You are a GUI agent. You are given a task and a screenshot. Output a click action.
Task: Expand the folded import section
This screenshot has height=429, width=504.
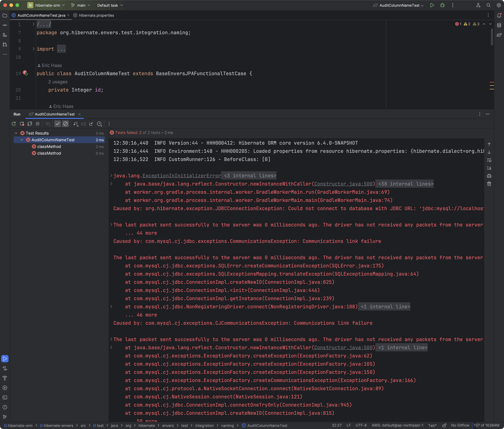[x=34, y=49]
